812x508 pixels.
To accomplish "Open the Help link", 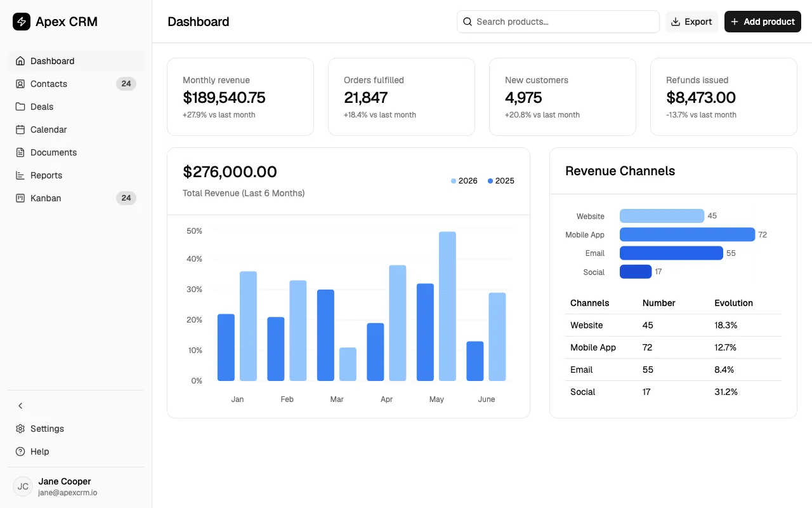I will point(76,451).
